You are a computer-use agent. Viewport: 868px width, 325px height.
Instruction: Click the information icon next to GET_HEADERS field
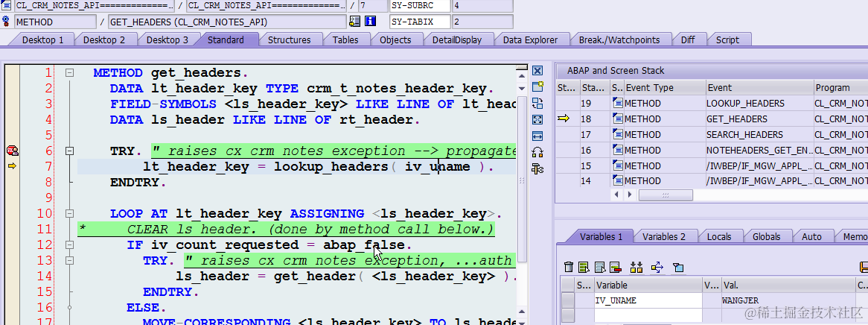370,22
